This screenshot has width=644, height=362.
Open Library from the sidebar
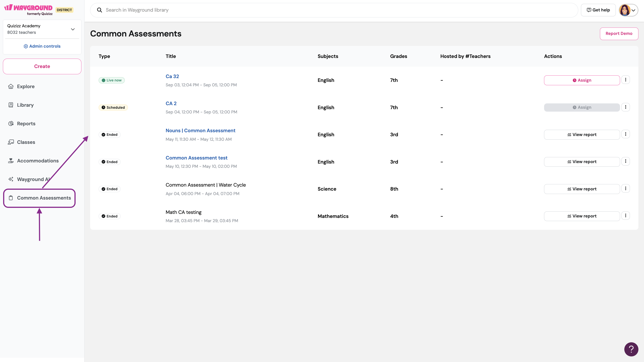25,105
